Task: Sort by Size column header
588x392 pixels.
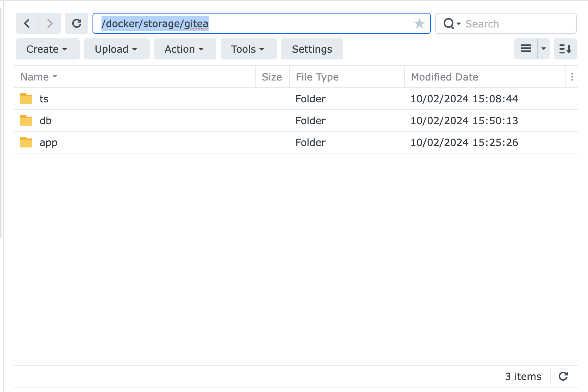Action: pos(272,77)
